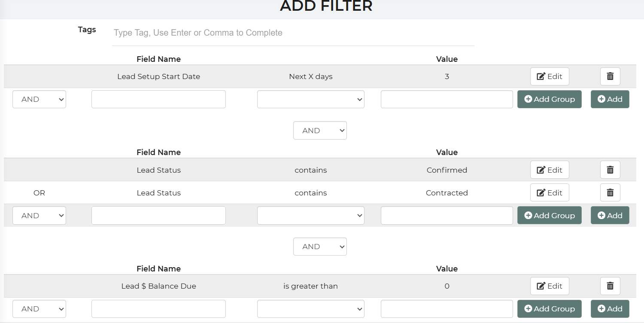Delete the Lead Status Confirmed filter row
644x323 pixels.
(610, 170)
